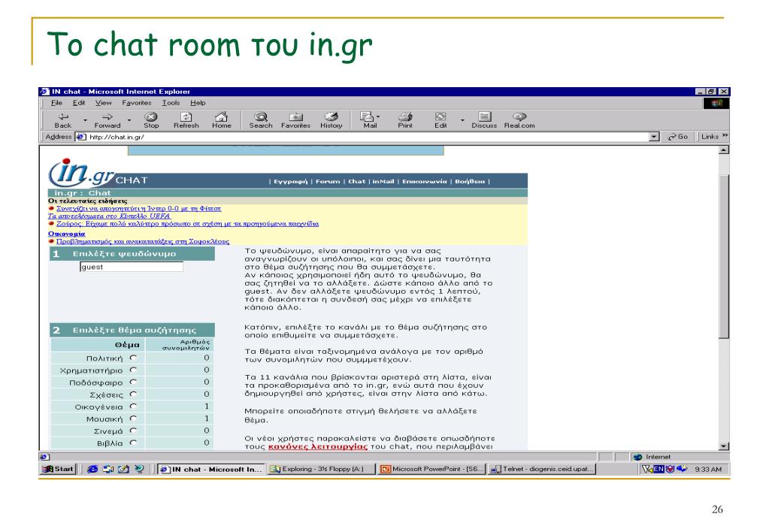Viewport: 769px width, 532px height.
Task: Open the Επικοινωνία navigation link
Action: [425, 181]
